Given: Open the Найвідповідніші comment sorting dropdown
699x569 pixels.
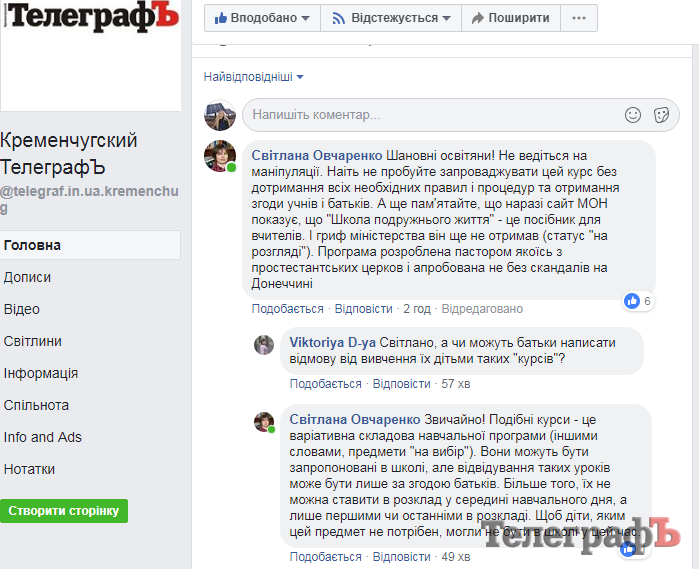Looking at the screenshot, I should pyautogui.click(x=253, y=77).
